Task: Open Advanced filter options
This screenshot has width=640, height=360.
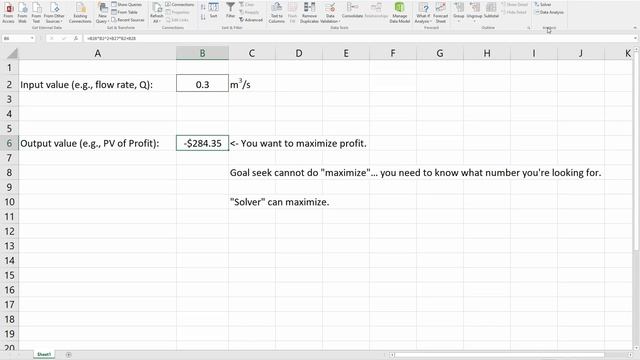Action: tap(251, 20)
